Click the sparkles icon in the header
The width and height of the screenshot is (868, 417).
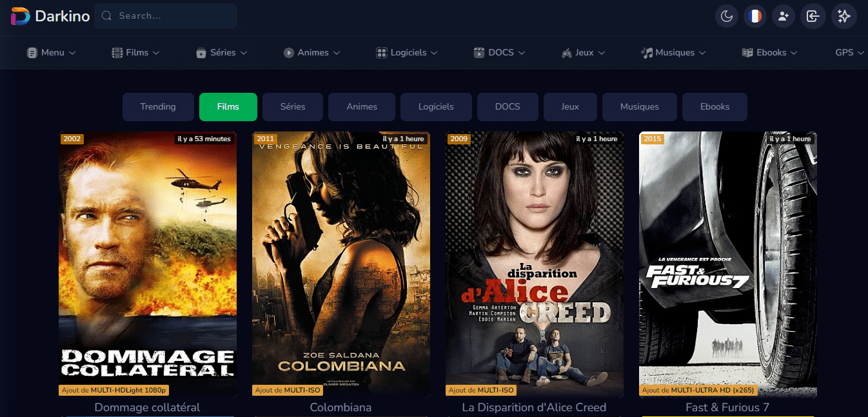(x=843, y=16)
